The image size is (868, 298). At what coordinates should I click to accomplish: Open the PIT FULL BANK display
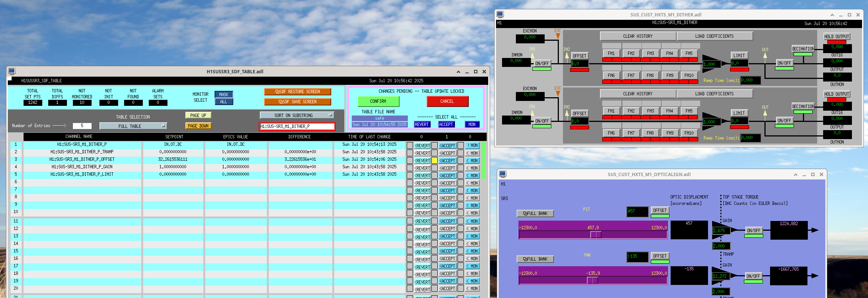[x=535, y=213]
